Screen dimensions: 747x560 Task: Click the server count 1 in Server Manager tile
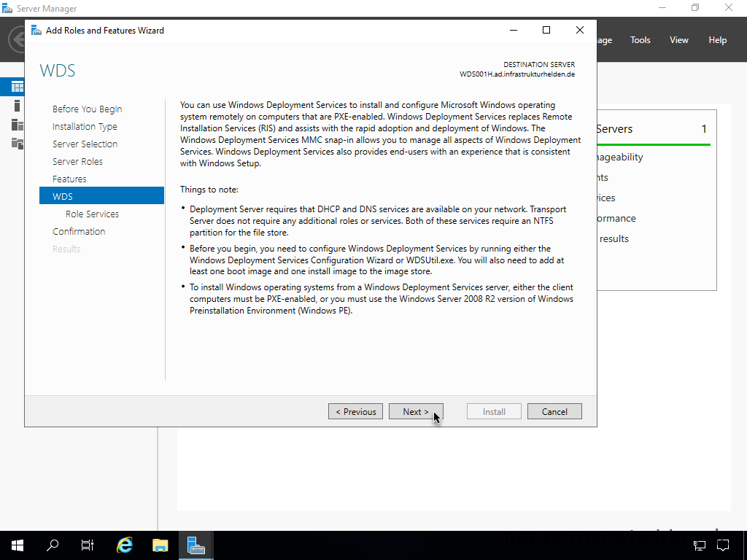tap(704, 129)
